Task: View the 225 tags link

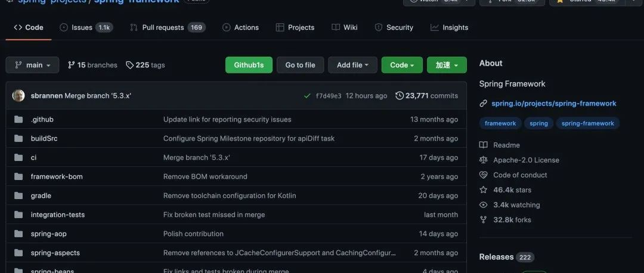Action: [x=145, y=65]
